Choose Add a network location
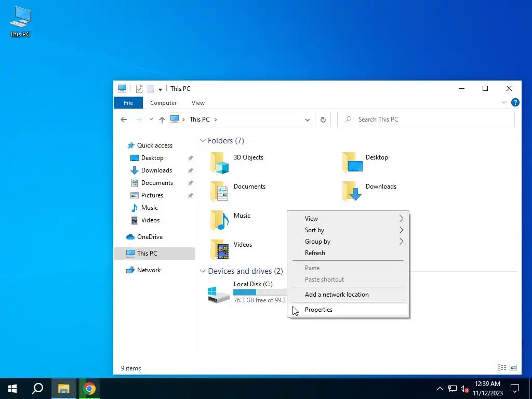The width and height of the screenshot is (532, 399). point(348,295)
